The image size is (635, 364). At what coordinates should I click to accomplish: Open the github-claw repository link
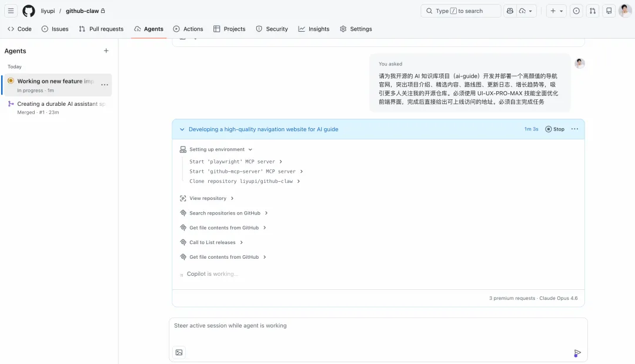tap(82, 11)
